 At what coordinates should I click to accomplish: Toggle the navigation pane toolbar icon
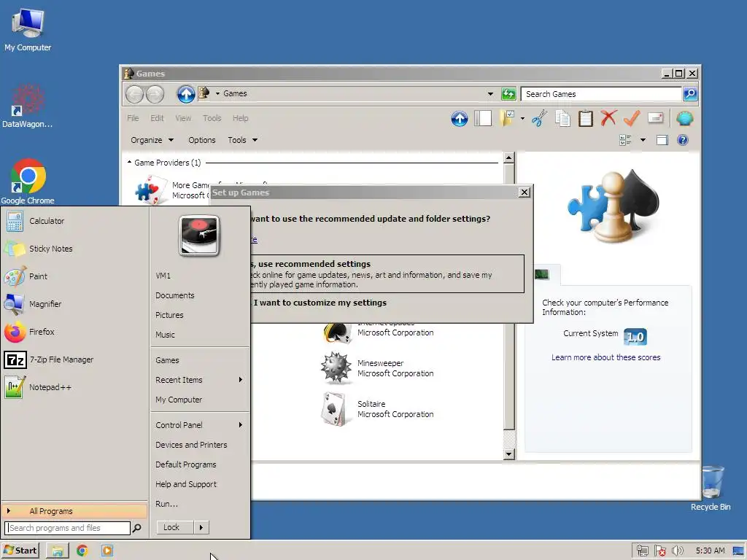click(483, 118)
